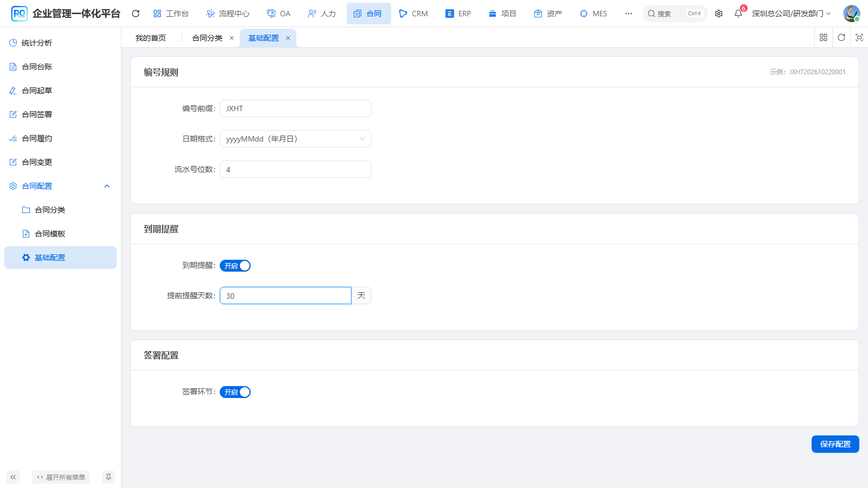Toggle the 到期提醒 switch off

pos(235,266)
